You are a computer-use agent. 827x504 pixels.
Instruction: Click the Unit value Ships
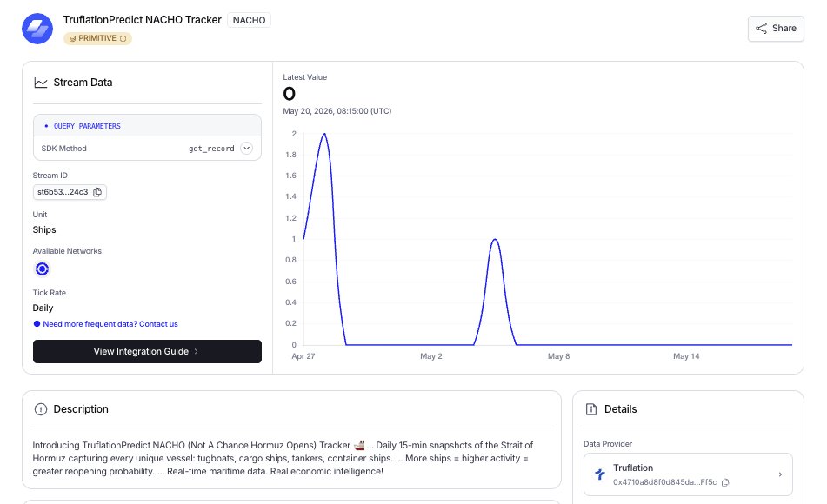44,230
